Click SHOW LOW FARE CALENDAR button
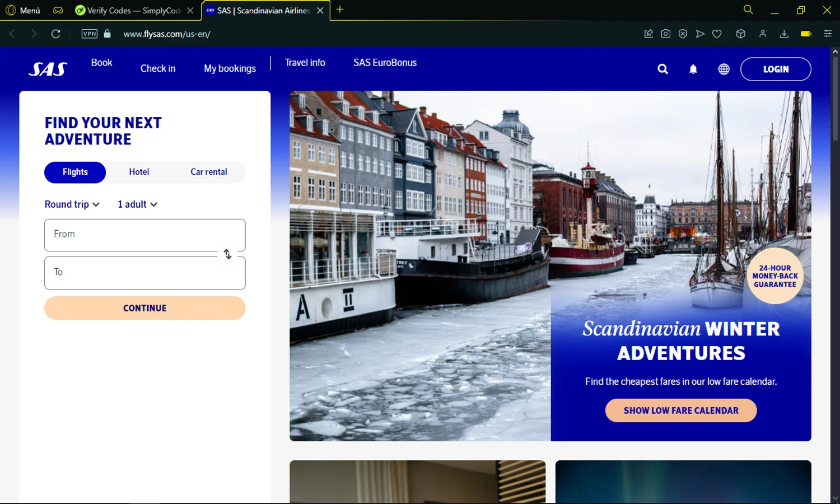Screen dimensions: 840x504 pos(681,410)
